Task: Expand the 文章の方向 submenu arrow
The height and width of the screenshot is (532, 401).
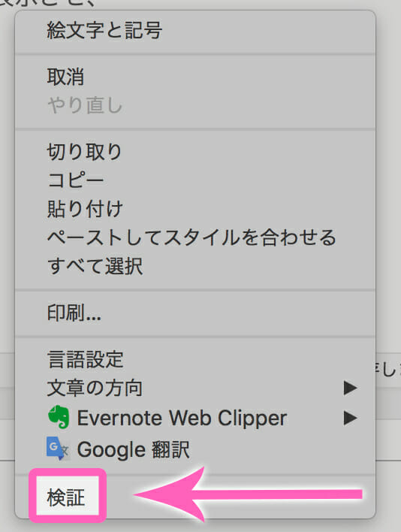Action: pyautogui.click(x=350, y=388)
